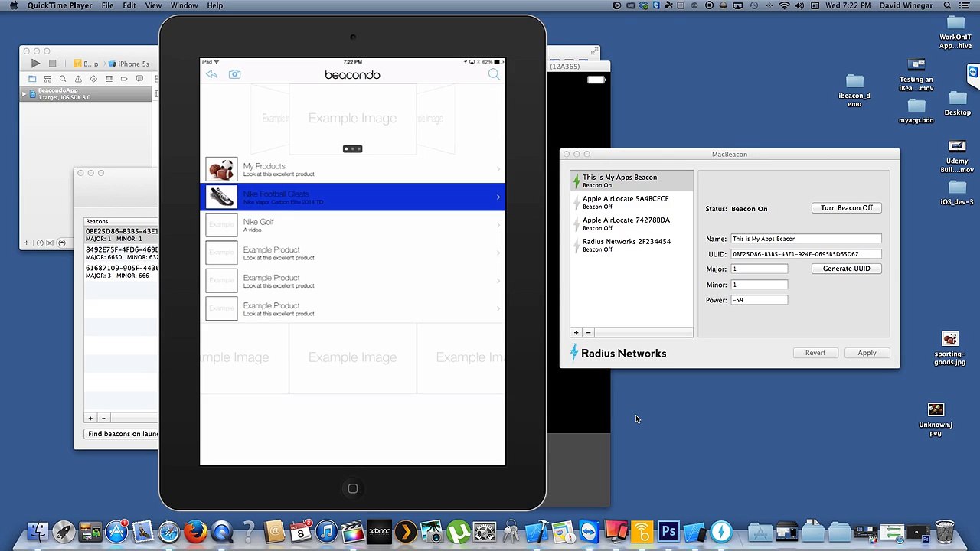Tap the back arrow in the beacondo app
Viewport: 980px width, 551px height.
click(211, 74)
